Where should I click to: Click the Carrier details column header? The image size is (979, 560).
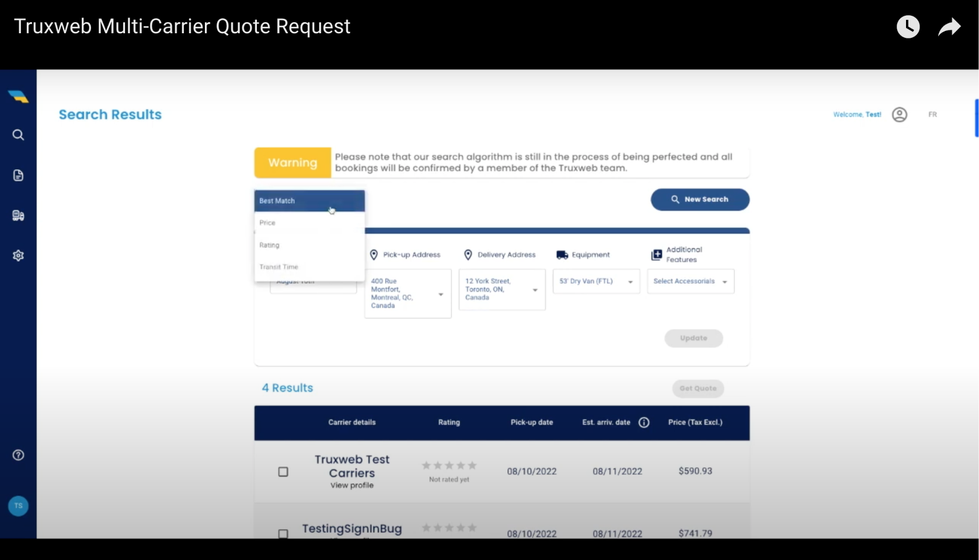coord(352,422)
